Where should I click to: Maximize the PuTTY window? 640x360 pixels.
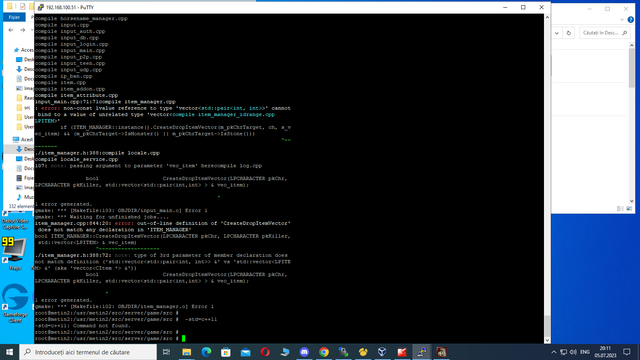coord(523,7)
